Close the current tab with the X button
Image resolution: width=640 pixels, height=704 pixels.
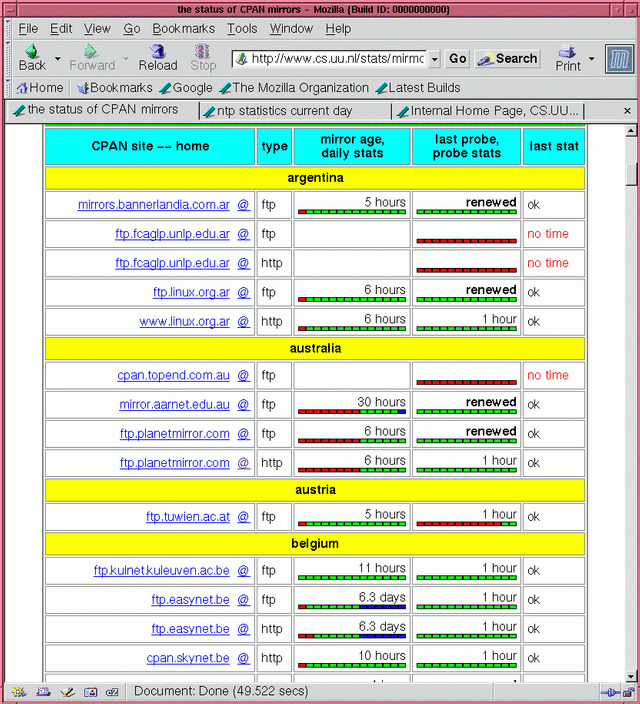pos(627,110)
